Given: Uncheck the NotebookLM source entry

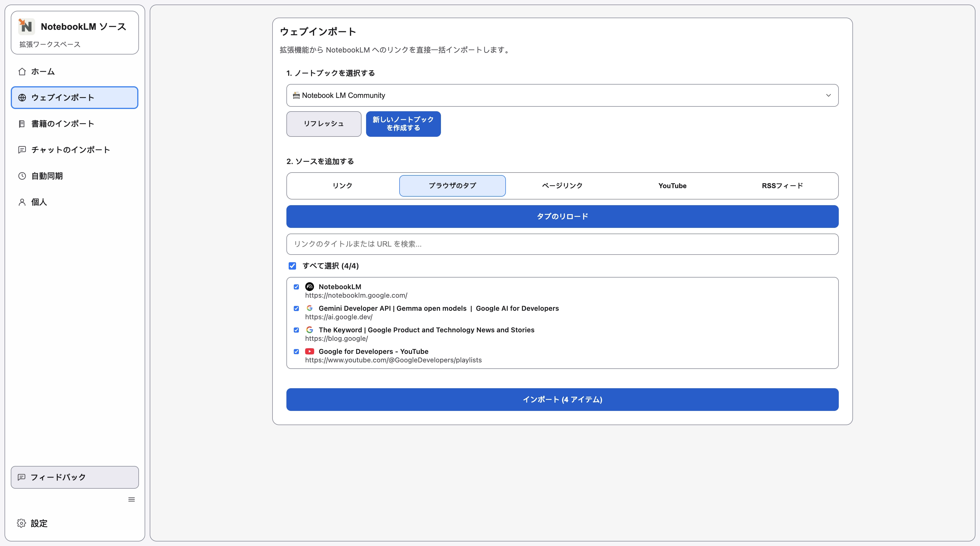Looking at the screenshot, I should (296, 287).
